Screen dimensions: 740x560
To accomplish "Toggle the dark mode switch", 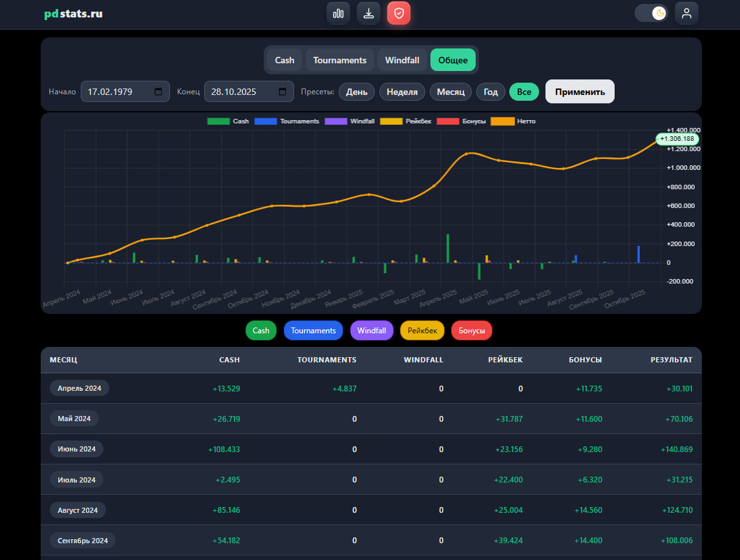I will pyautogui.click(x=651, y=13).
